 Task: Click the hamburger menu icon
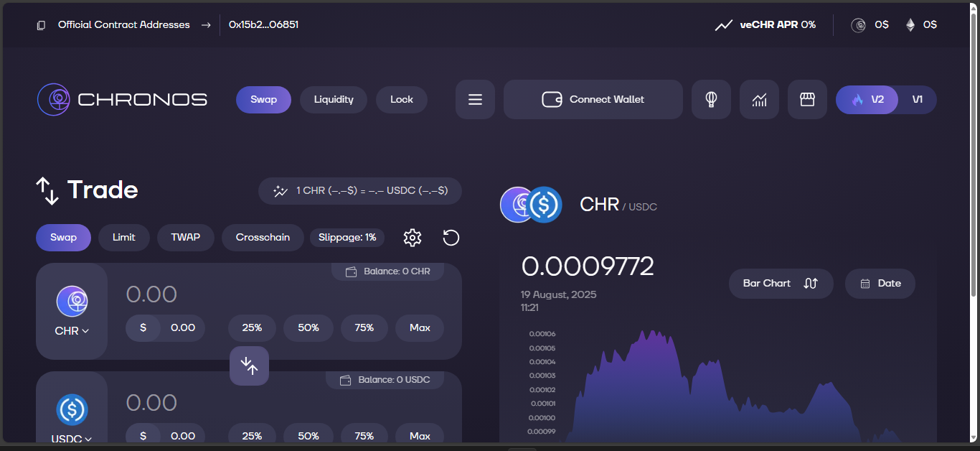(475, 100)
